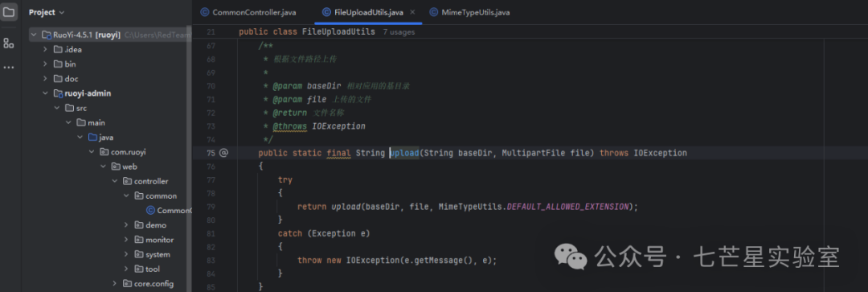868x292 pixels.
Task: Select the system package icon
Action: pyautogui.click(x=139, y=254)
